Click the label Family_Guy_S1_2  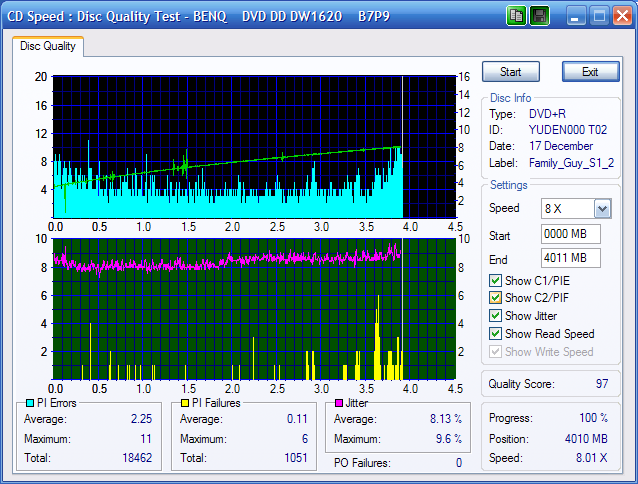(x=571, y=163)
